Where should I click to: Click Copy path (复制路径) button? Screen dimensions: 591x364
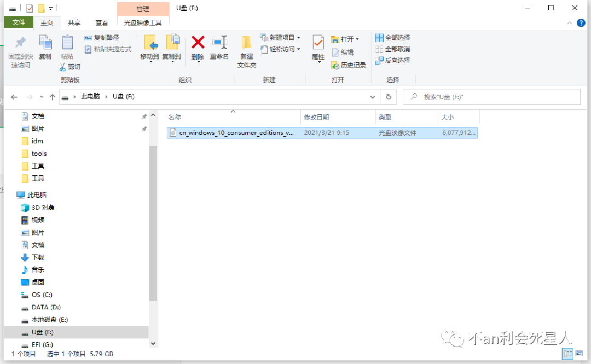click(x=102, y=38)
